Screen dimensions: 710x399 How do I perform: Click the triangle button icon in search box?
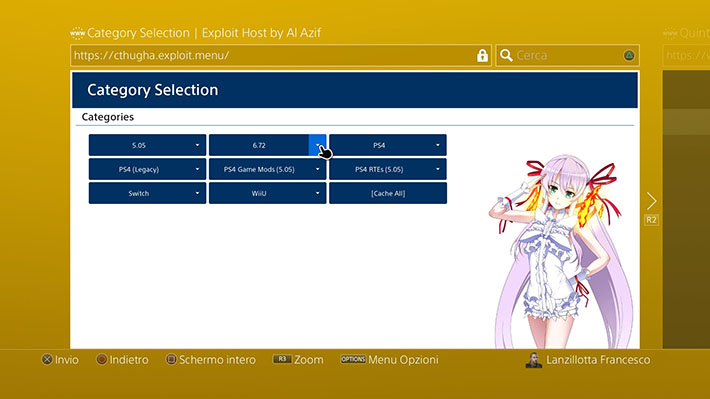point(628,55)
